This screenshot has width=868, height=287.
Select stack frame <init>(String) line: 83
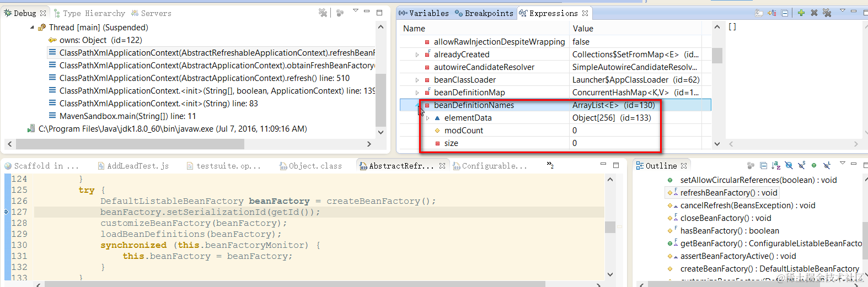(153, 104)
